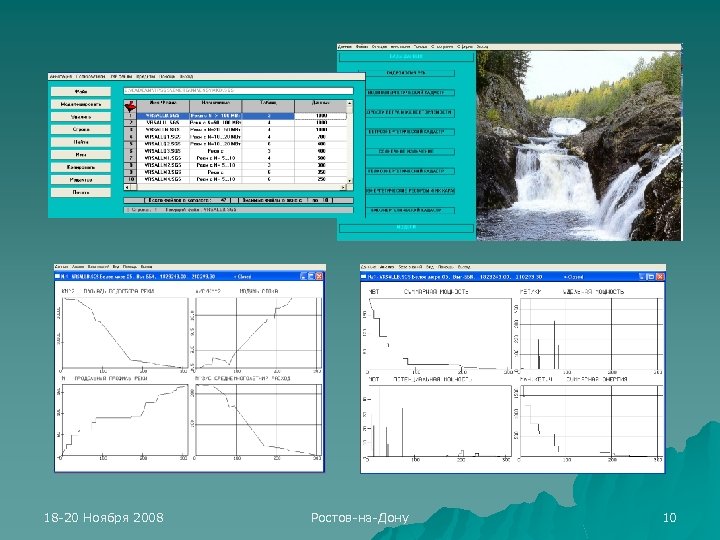720x540 pixels.
Task: Click the "Печать" button in catalog window
Action: [81, 192]
